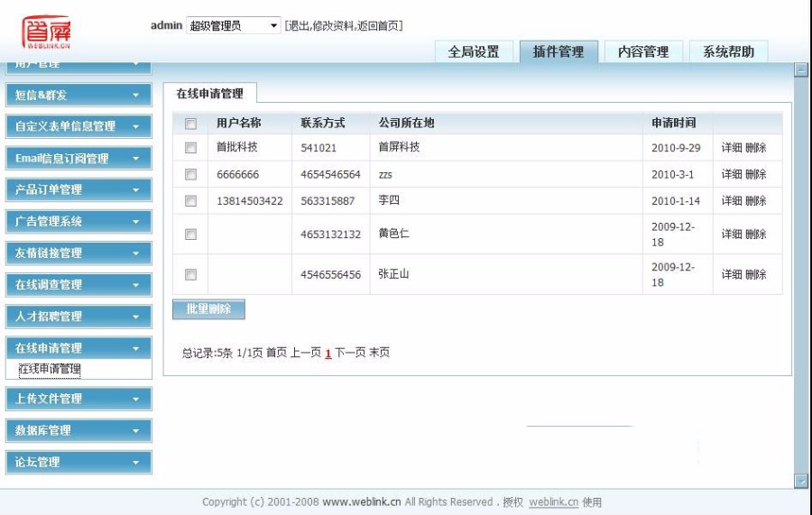
Task: Click the Weblink logo
Action: pyautogui.click(x=46, y=32)
